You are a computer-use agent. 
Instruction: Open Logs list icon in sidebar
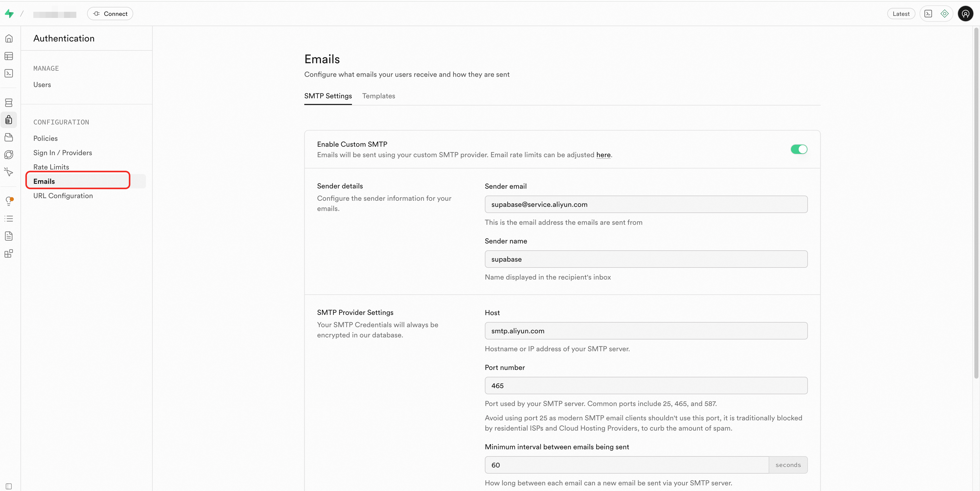click(x=9, y=219)
